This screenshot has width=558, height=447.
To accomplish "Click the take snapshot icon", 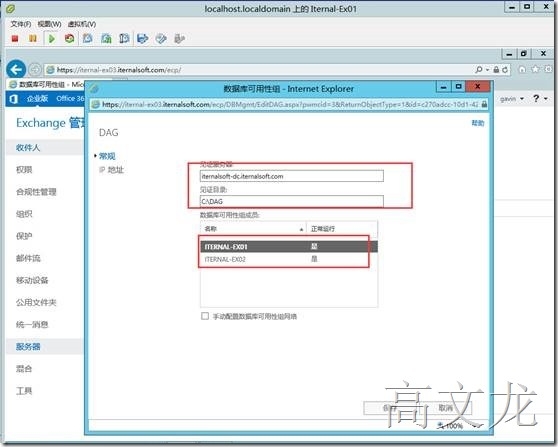I will pos(88,38).
